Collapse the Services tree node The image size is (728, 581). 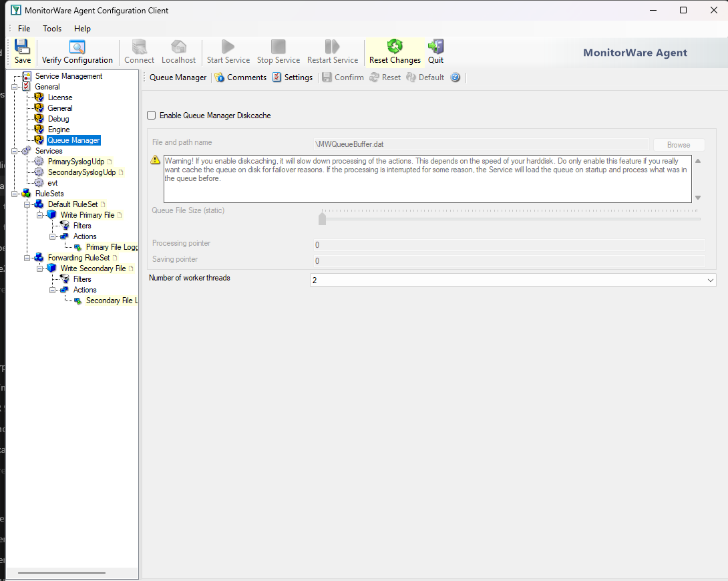pyautogui.click(x=15, y=151)
